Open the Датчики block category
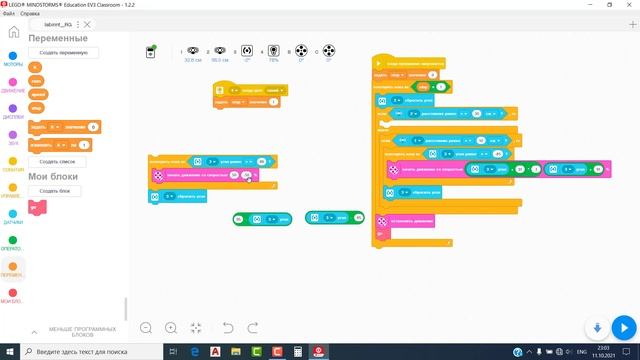 pyautogui.click(x=13, y=217)
